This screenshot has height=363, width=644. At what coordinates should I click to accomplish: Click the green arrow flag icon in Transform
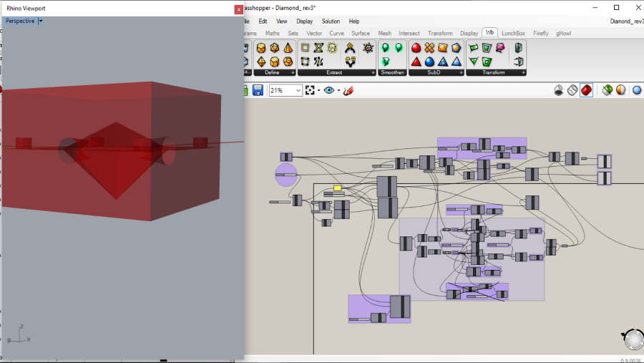tap(474, 48)
